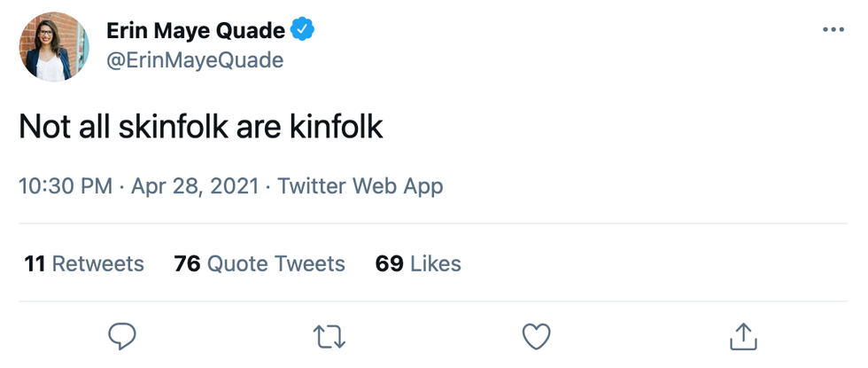Click the 10:30 PM timestamp
The height and width of the screenshot is (368, 868).
pyautogui.click(x=66, y=186)
